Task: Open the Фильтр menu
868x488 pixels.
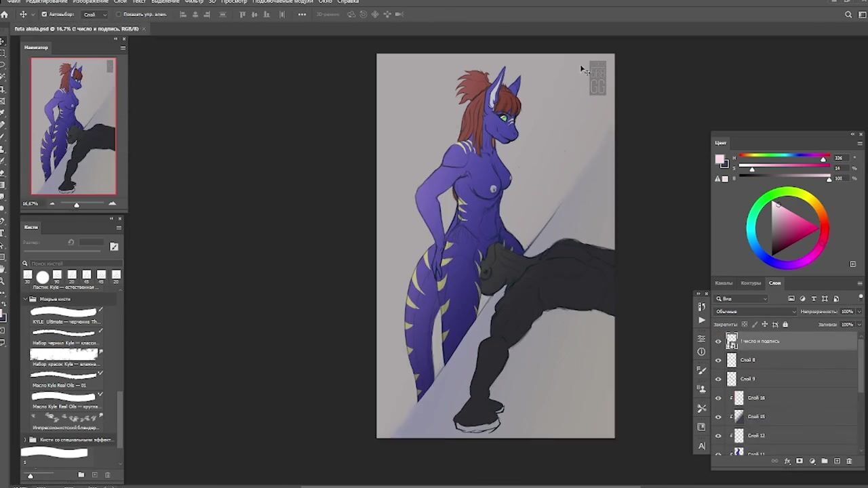Action: (194, 2)
